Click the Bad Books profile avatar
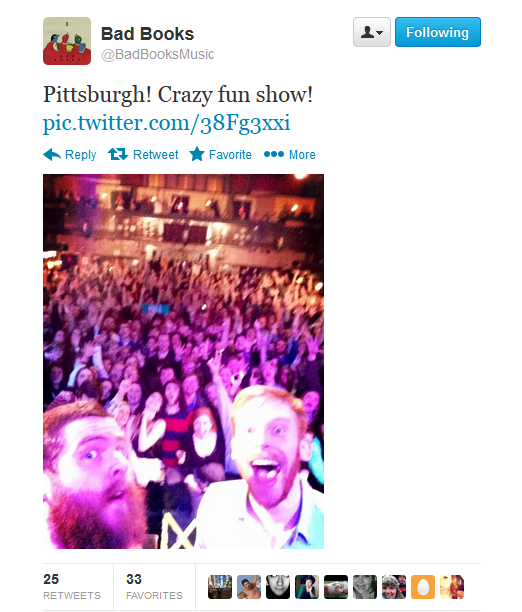The width and height of the screenshot is (522, 612). tap(67, 41)
